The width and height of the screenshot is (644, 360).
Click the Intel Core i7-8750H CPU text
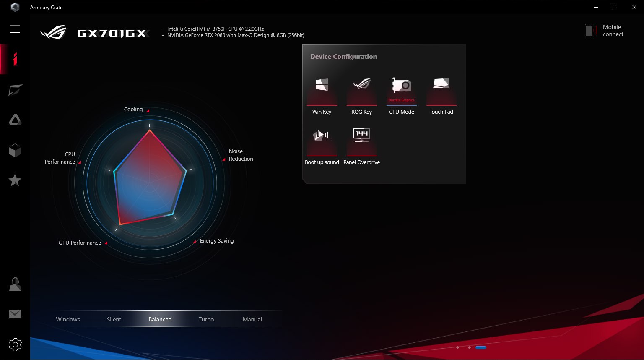[x=216, y=29]
